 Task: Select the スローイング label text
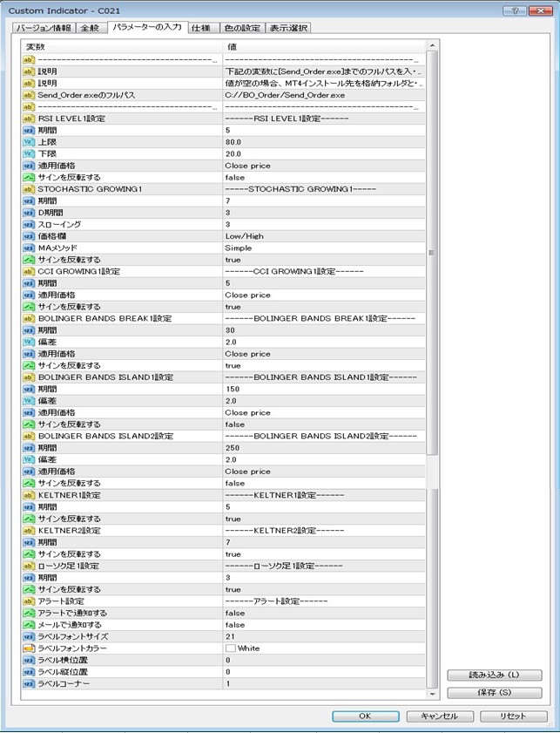[x=59, y=224]
